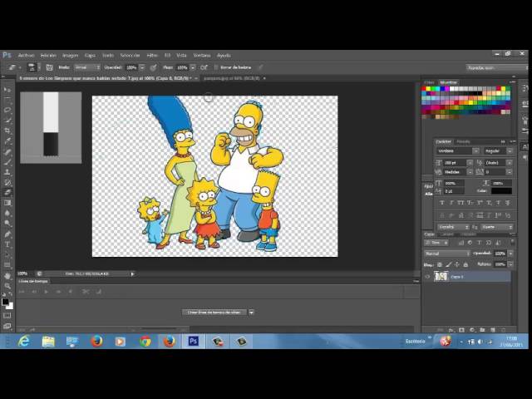532x399 pixels.
Task: Pick the red swatch in Muestras panel
Action: [x=424, y=89]
